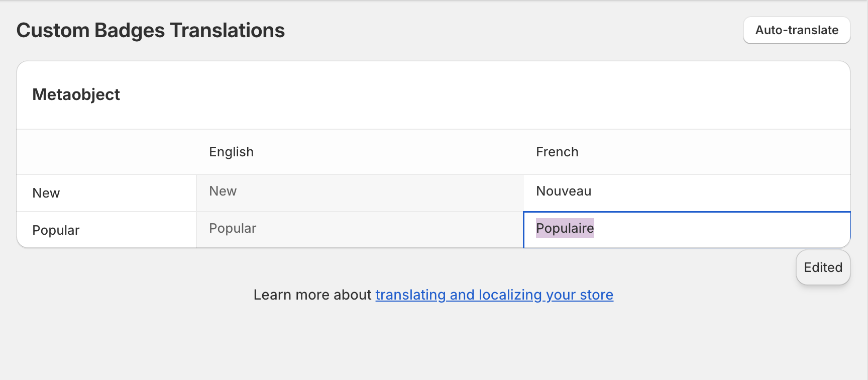Click the blank header cell left of English
The width and height of the screenshot is (868, 380).
(x=106, y=152)
